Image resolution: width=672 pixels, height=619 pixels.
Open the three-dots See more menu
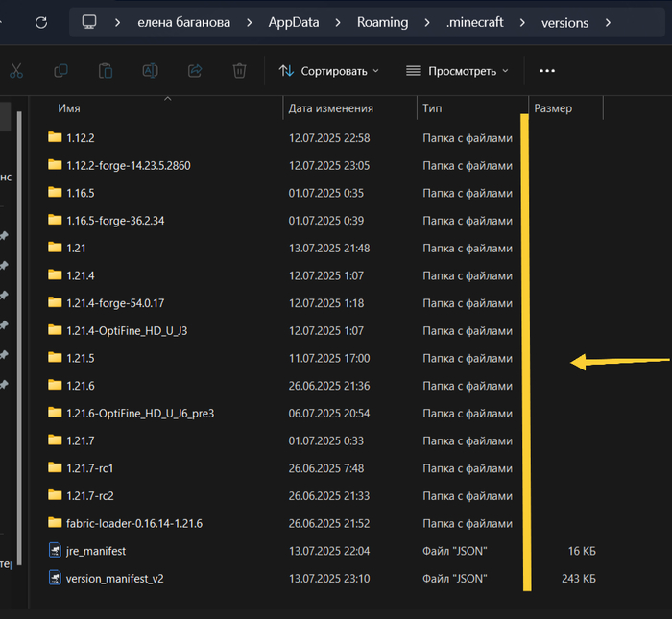click(x=547, y=70)
